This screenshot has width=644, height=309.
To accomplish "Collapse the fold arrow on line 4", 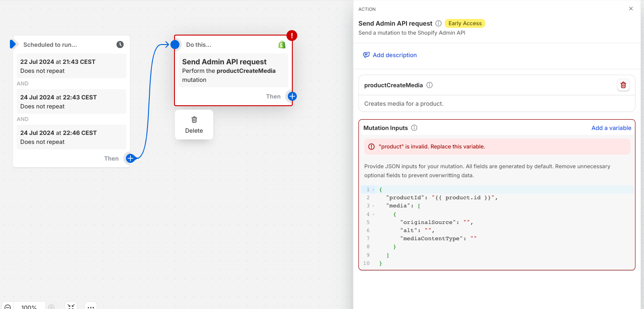I will (373, 214).
